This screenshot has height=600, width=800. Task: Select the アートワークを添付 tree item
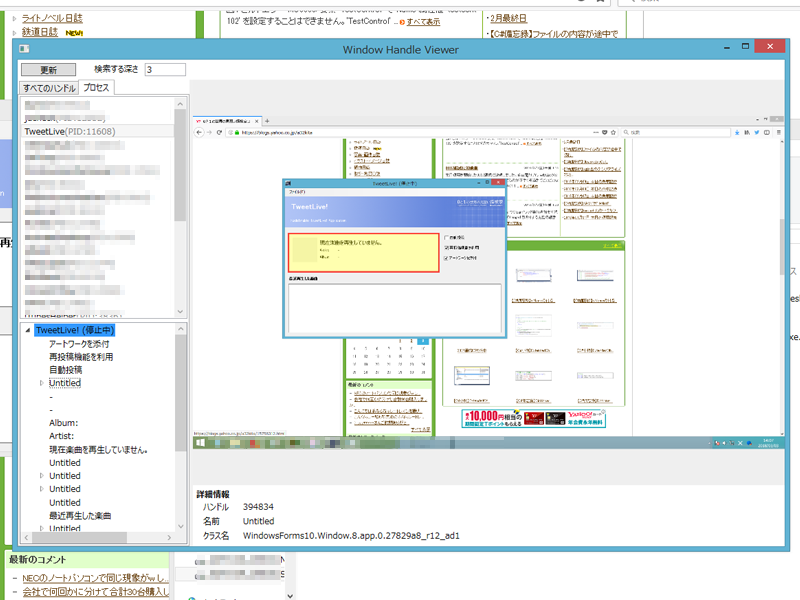(x=79, y=344)
